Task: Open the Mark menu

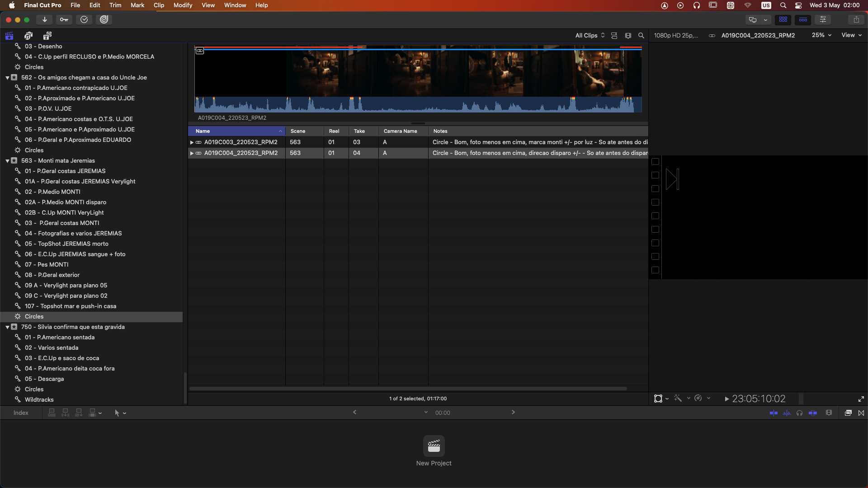Action: (137, 5)
